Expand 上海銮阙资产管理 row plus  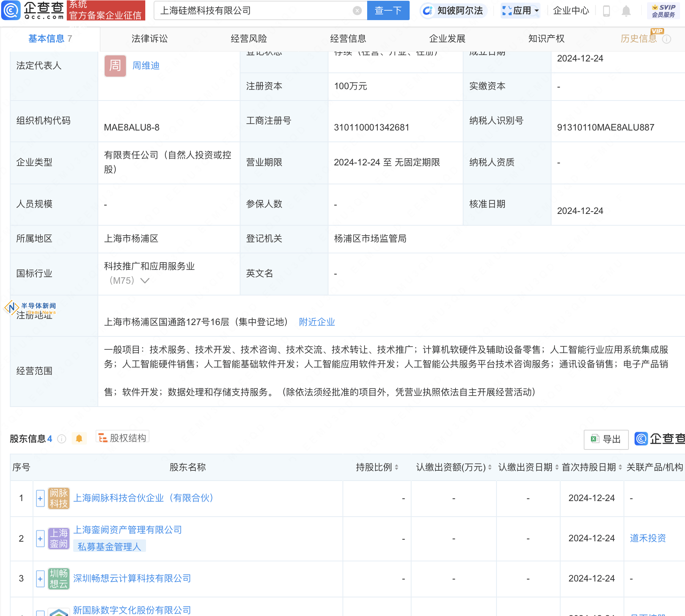pyautogui.click(x=40, y=538)
